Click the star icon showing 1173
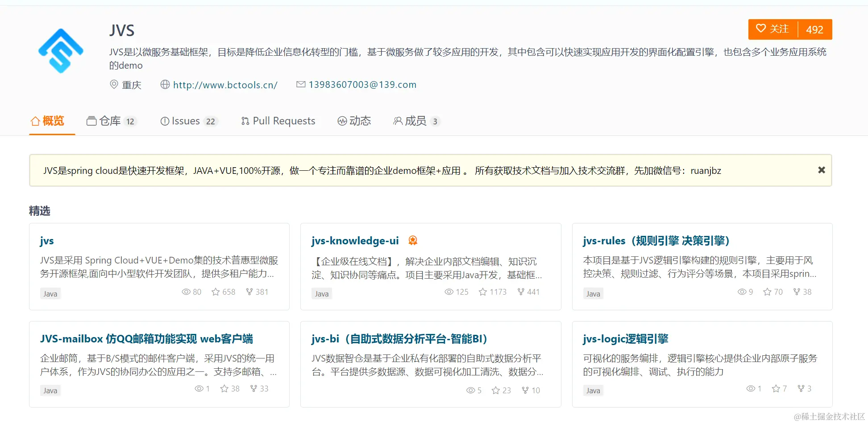Image resolution: width=868 pixels, height=424 pixels. [483, 292]
